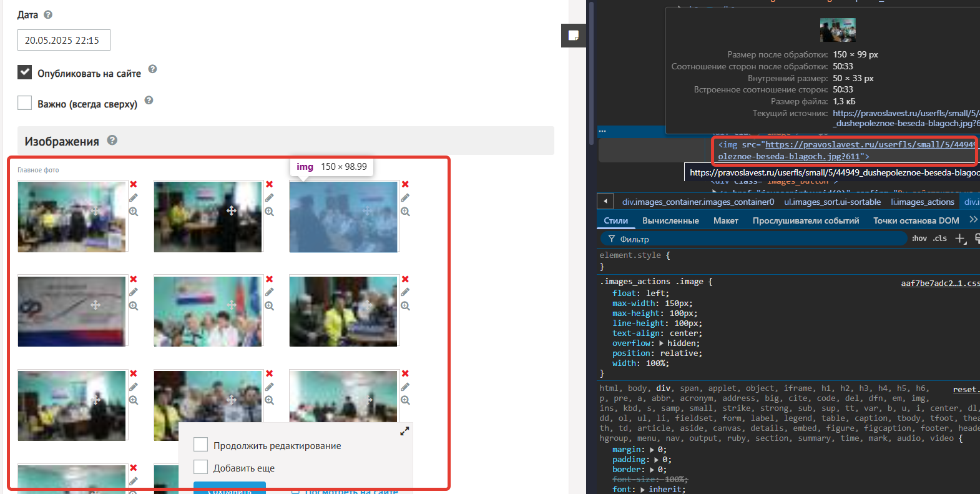Expand the overflow property triangle
980x494 pixels.
(x=662, y=343)
